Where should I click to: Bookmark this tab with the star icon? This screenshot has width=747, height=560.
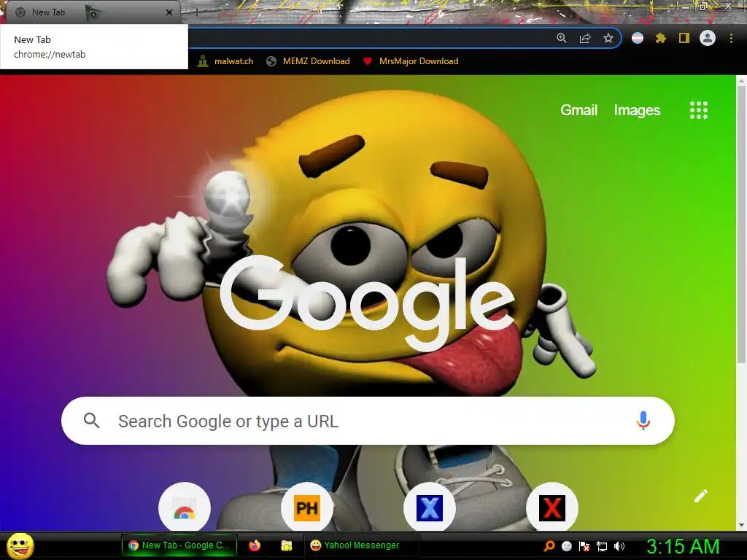[608, 38]
